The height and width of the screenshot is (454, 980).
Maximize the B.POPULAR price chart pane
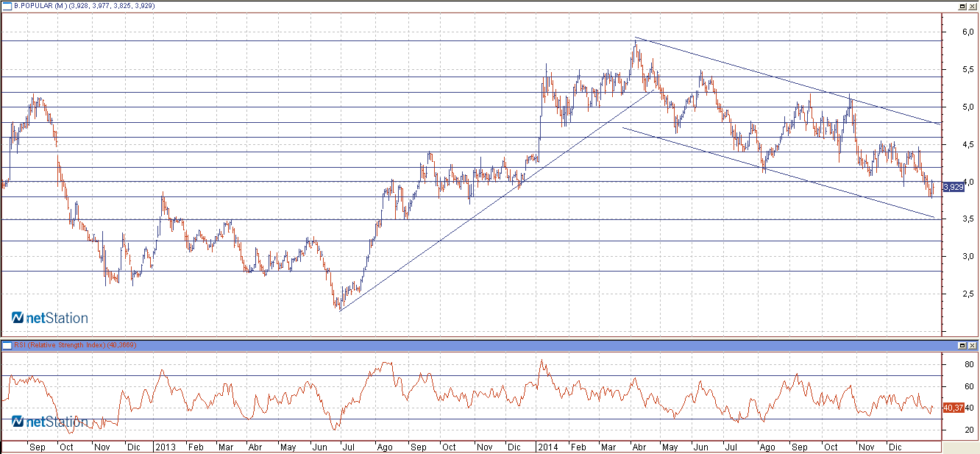tap(962, 5)
